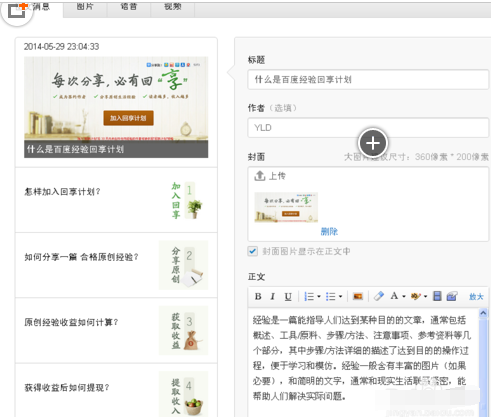Click the 获取收益 thumbnail numbered 3
This screenshot has width=491, height=417.
click(184, 330)
